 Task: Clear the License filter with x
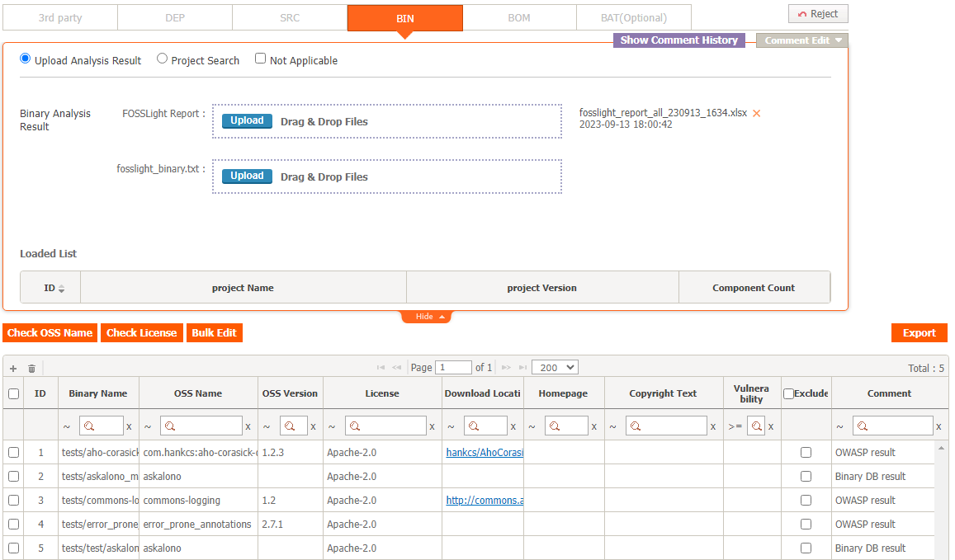(x=432, y=426)
